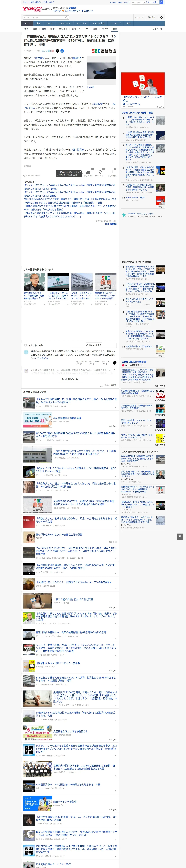Open Yahoo!ニュース オリジナル link in sidebar
The image size is (186, 868).
pos(141,214)
